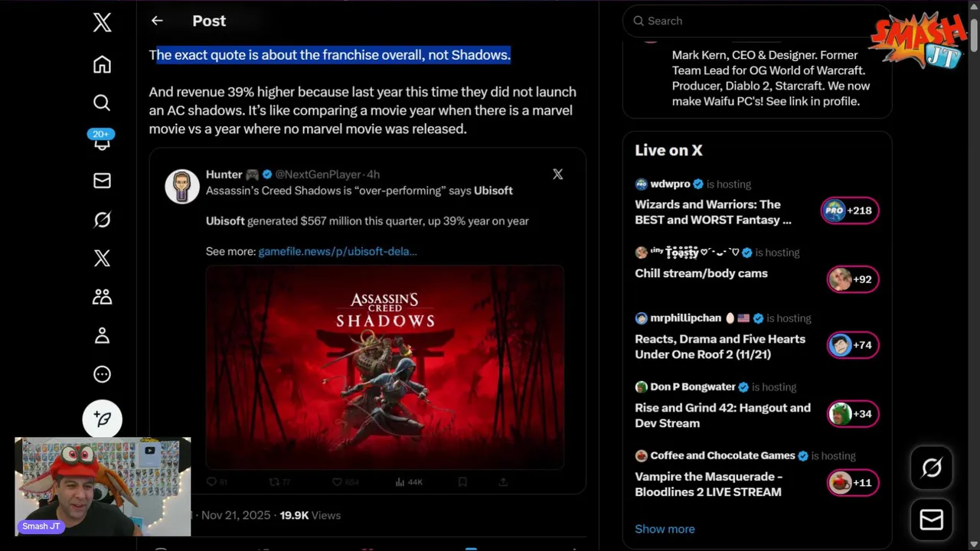Open the More circle menu in sidebar
This screenshot has height=551, width=980.
point(102,374)
